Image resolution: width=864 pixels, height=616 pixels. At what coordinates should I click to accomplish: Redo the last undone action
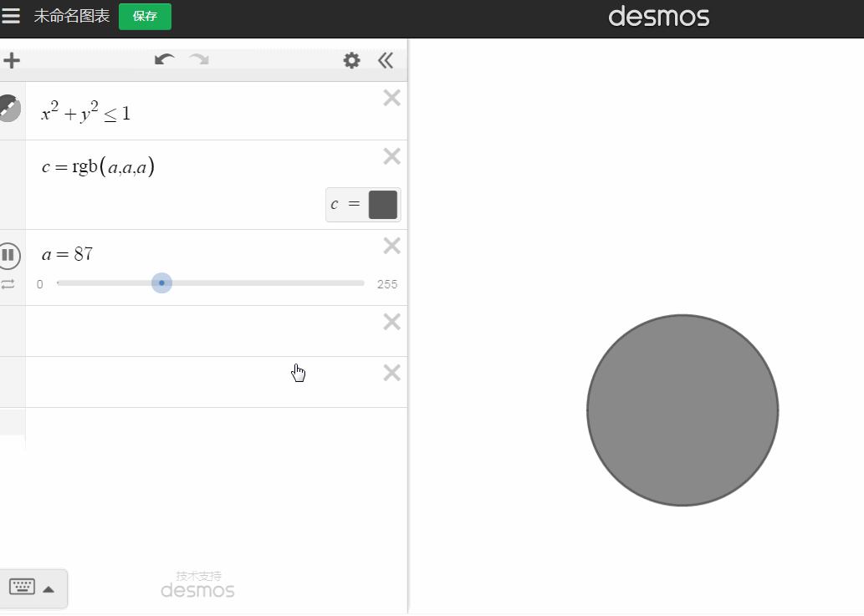click(199, 59)
